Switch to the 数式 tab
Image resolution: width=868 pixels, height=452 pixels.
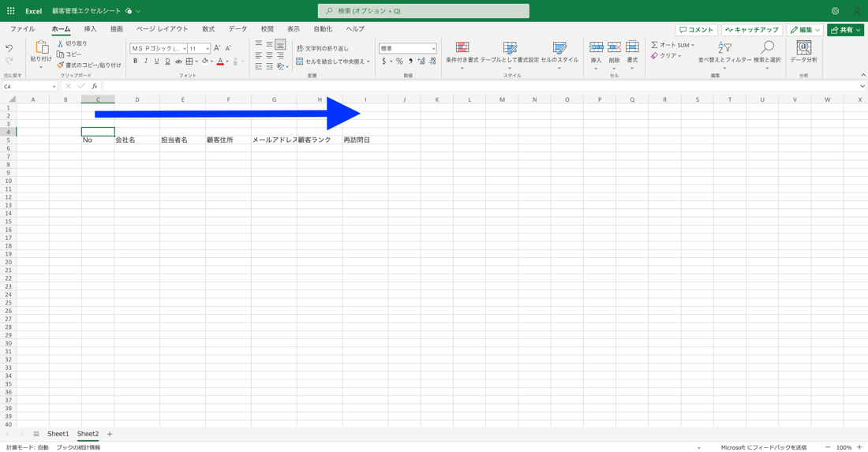[208, 28]
